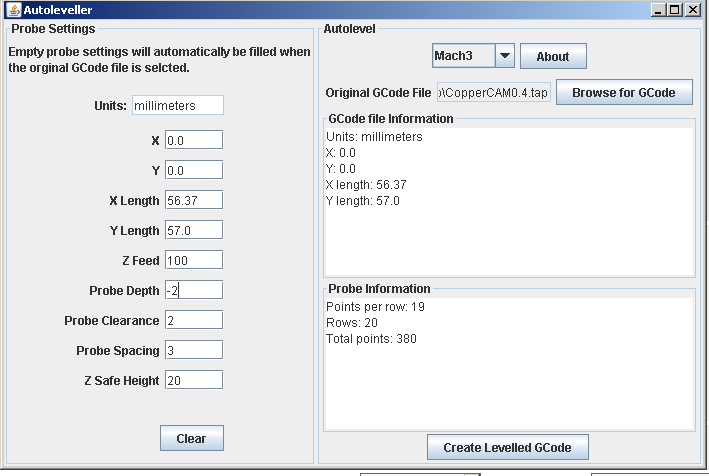
Task: Click 'Total points: 380' text
Action: [x=371, y=339]
